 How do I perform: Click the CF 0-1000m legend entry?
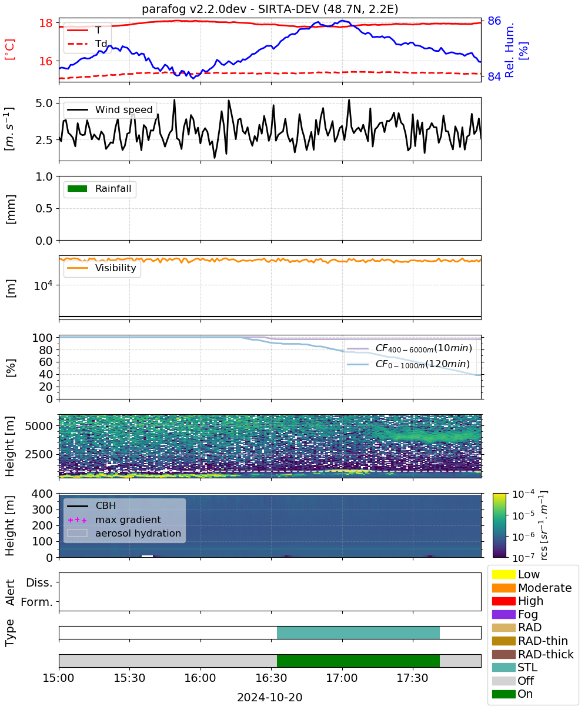pyautogui.click(x=409, y=365)
